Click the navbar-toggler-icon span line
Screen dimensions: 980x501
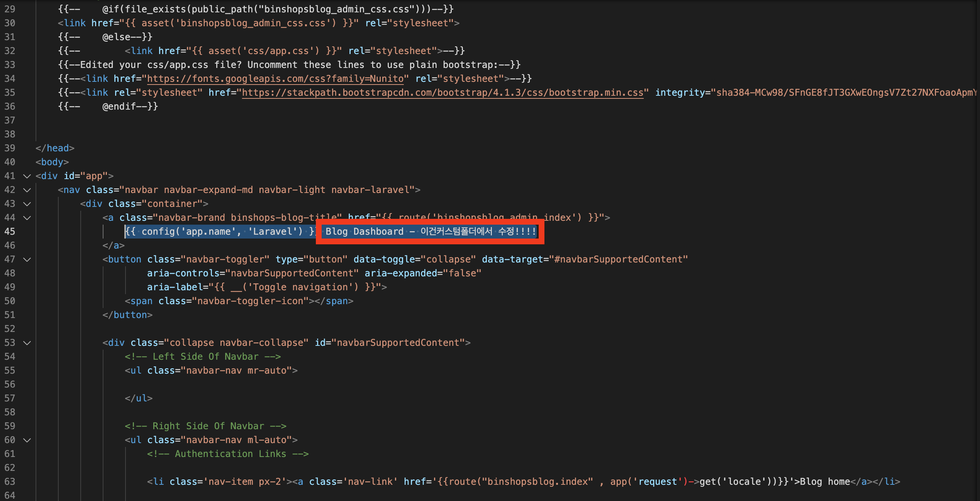pyautogui.click(x=239, y=301)
